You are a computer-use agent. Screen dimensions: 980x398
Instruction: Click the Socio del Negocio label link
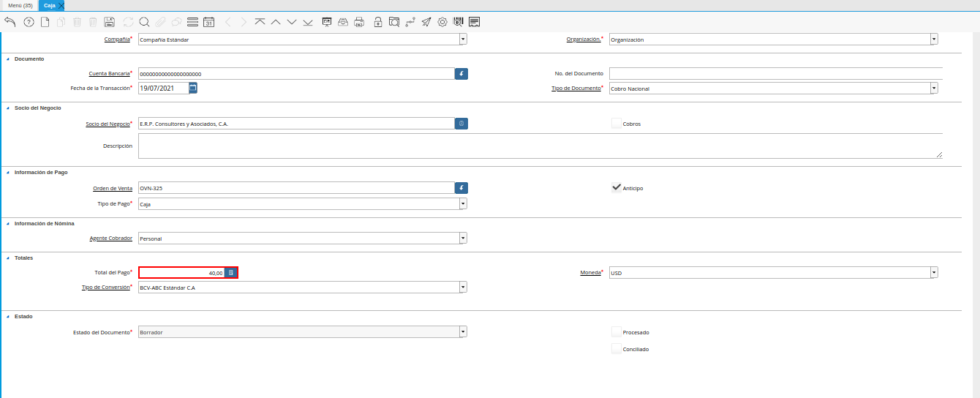(x=108, y=124)
